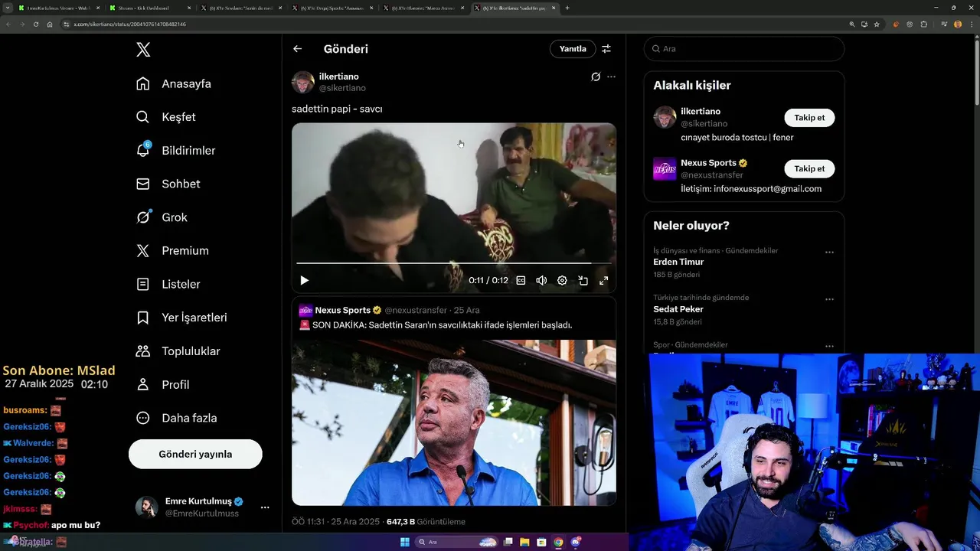Open the Bildirimler bell icon
Image resolution: width=980 pixels, height=551 pixels.
click(143, 150)
